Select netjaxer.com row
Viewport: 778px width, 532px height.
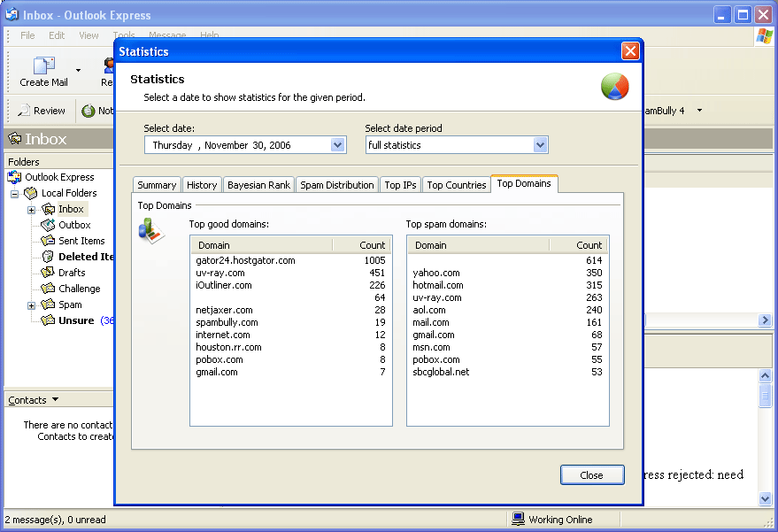tap(291, 310)
